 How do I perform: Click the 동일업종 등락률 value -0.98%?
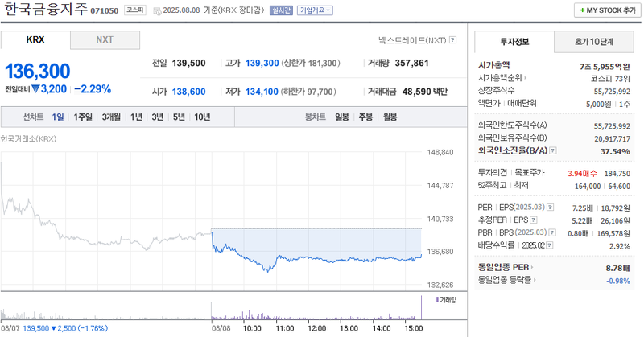click(618, 282)
